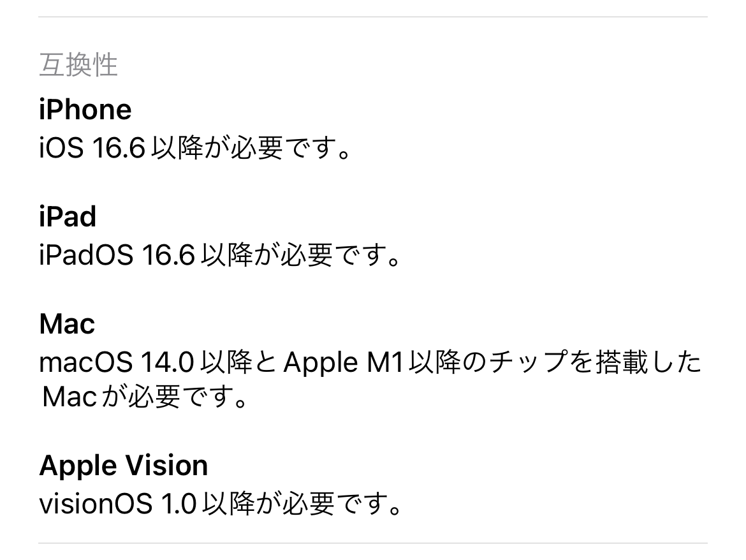Click the iOS 16.6 version text
Screen dimensions: 746x560
(92, 150)
